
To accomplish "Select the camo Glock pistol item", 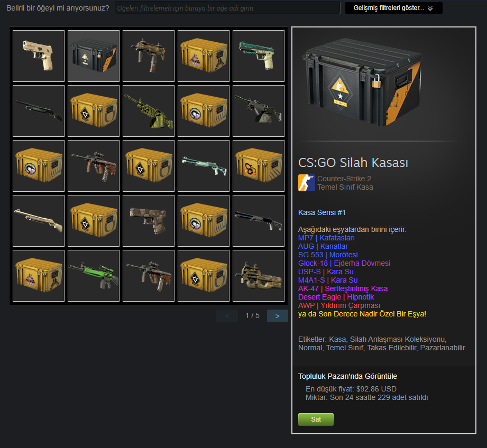I will click(x=149, y=221).
